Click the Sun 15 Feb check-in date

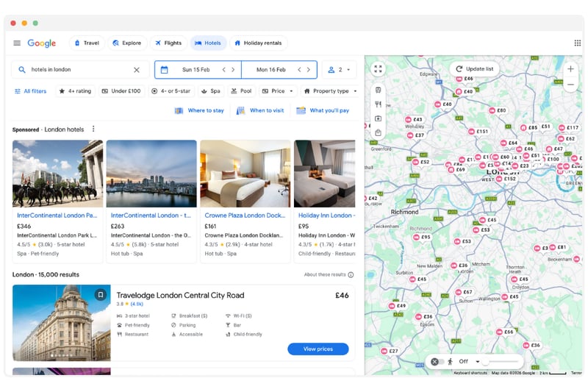click(196, 70)
